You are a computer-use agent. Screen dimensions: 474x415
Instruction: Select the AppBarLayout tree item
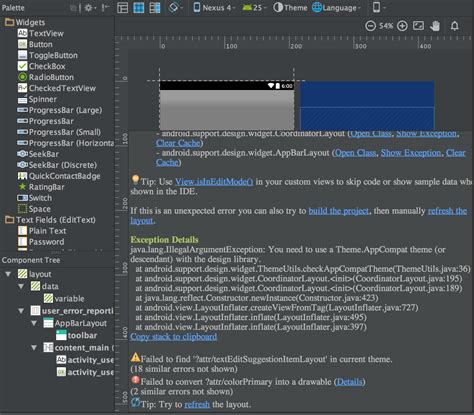[x=75, y=323]
